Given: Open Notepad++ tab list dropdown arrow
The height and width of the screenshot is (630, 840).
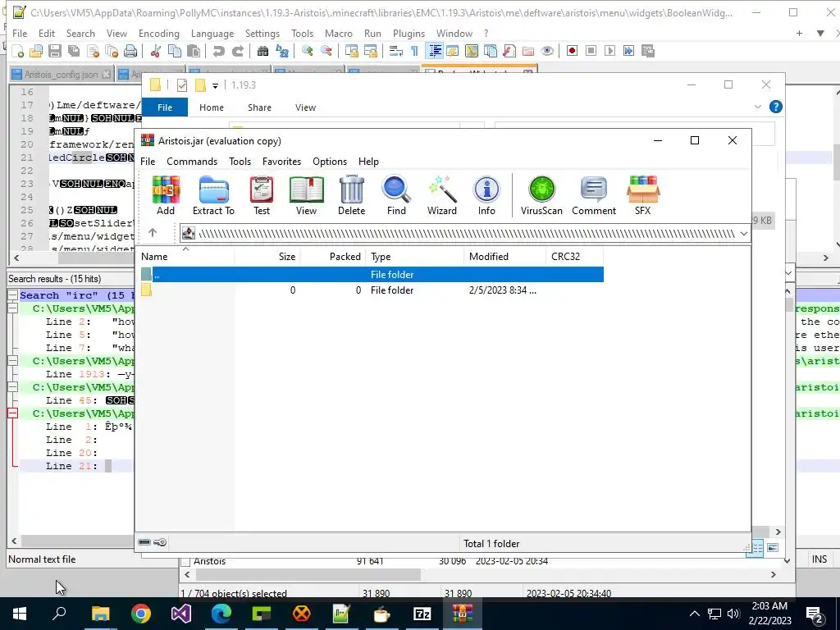Looking at the screenshot, I should 820,33.
